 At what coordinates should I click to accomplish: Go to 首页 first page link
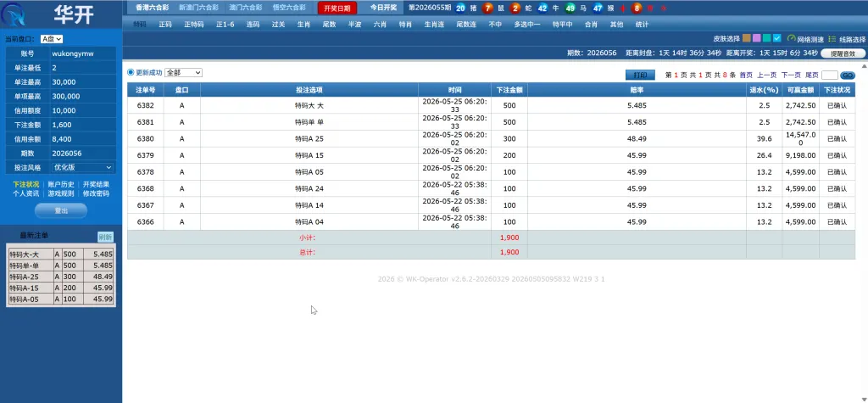click(x=746, y=75)
